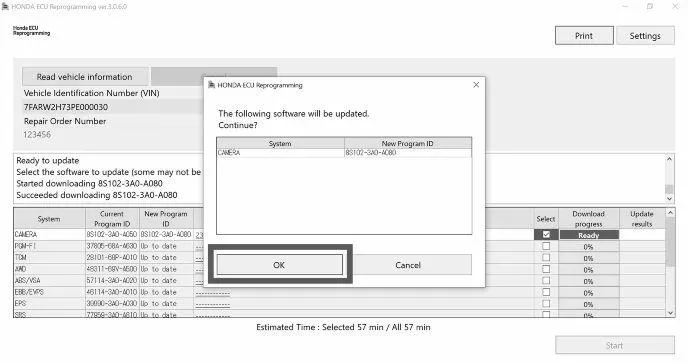Click the EPS system cell
This screenshot has height=363, width=688.
49,303
